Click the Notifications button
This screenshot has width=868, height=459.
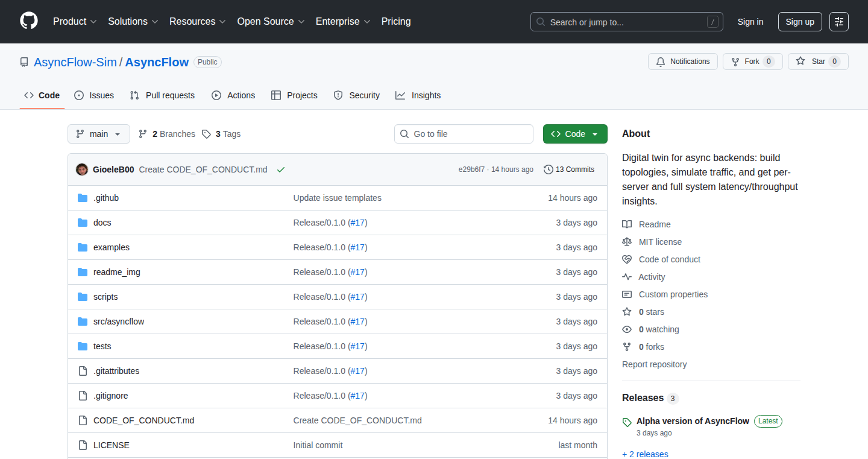click(x=683, y=62)
